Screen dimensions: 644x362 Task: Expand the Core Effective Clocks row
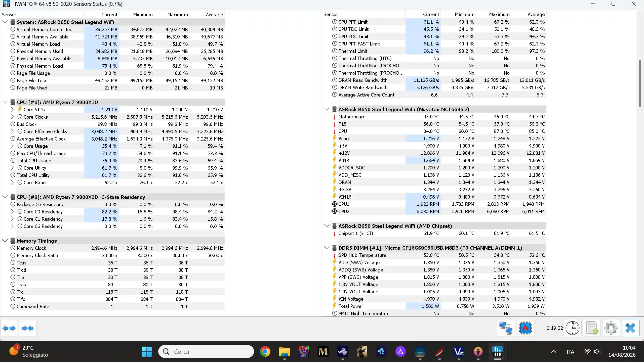[x=12, y=131]
